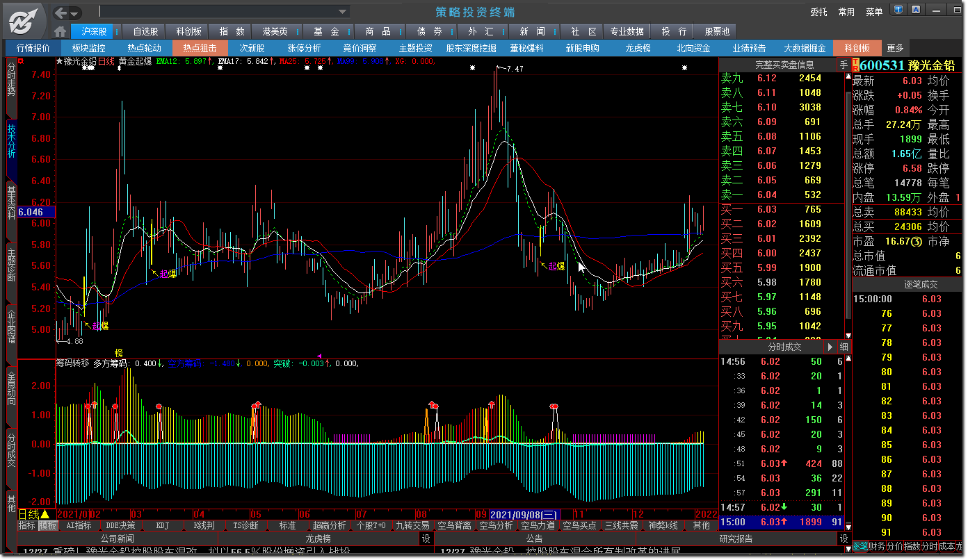Open the 科创板 top tab

pos(188,31)
